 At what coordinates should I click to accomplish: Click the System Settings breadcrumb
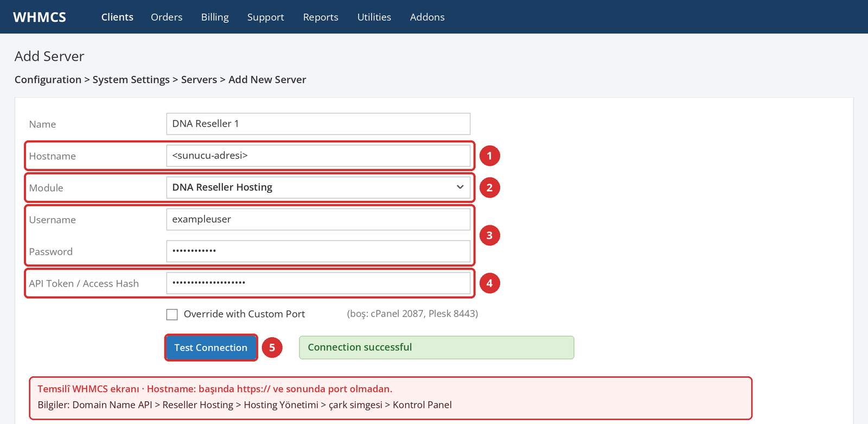click(x=131, y=79)
